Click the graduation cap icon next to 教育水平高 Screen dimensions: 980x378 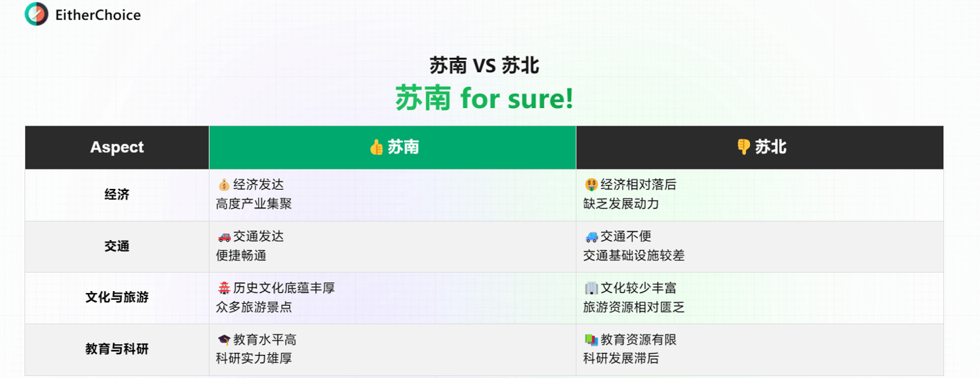(224, 340)
